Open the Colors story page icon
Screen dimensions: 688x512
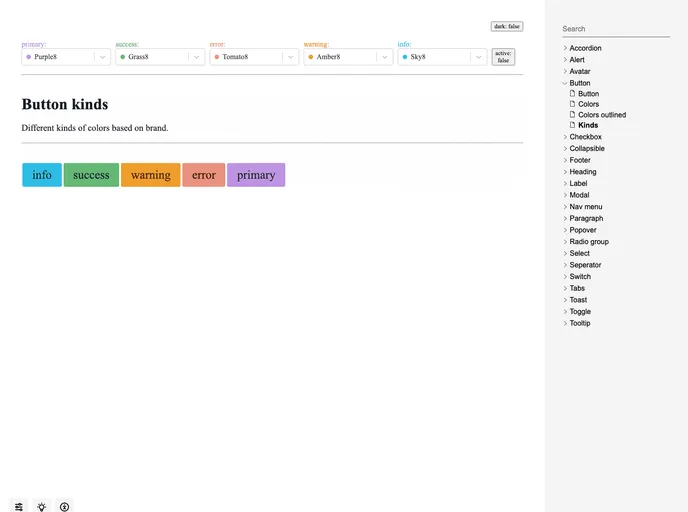(x=572, y=104)
